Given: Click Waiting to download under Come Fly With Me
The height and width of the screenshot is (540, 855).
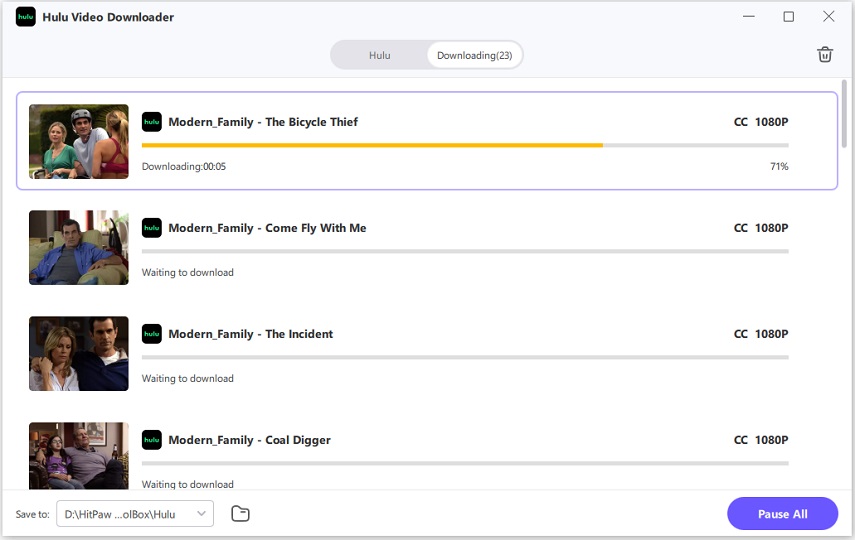Looking at the screenshot, I should click(x=188, y=272).
